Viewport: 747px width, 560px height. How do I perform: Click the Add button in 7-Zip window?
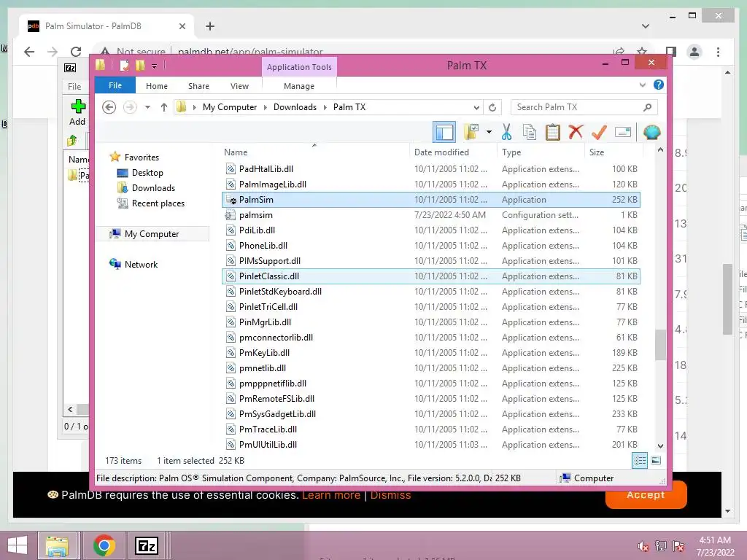click(x=77, y=112)
